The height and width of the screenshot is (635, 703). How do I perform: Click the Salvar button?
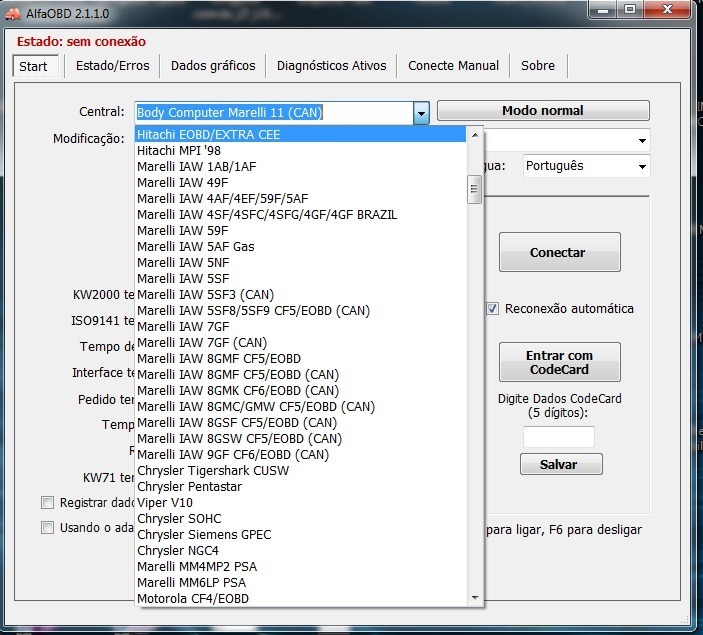(x=561, y=464)
